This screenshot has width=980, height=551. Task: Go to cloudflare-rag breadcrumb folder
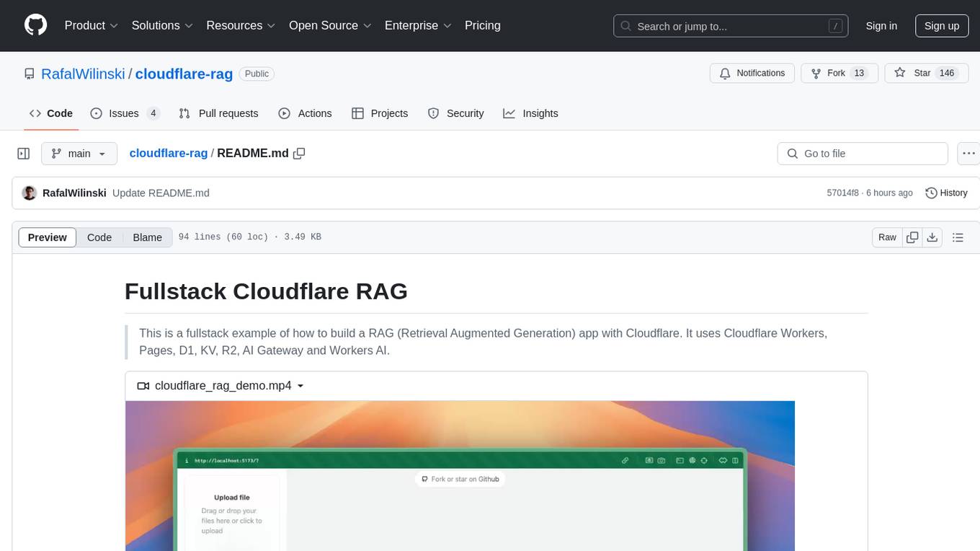pyautogui.click(x=168, y=153)
